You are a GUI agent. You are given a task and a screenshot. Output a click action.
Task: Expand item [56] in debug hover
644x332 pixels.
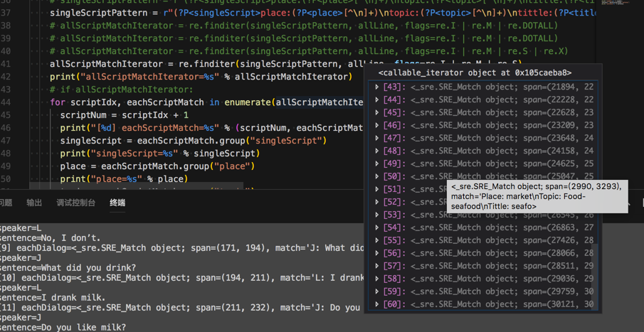(376, 253)
